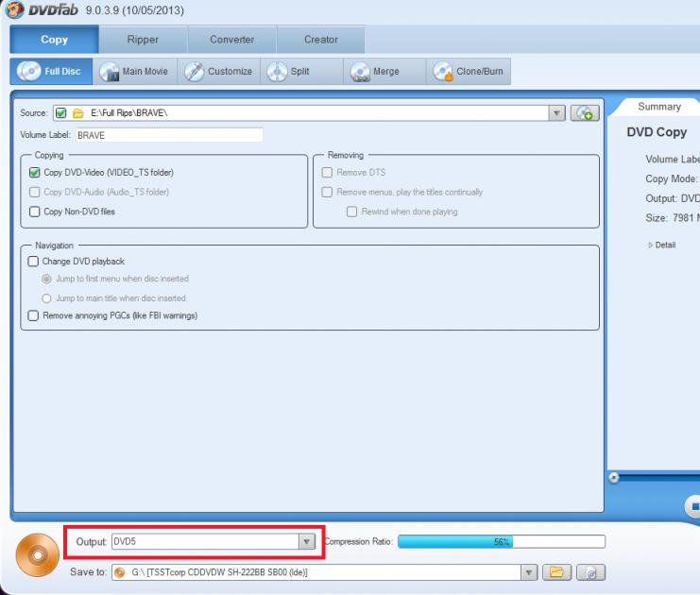
Task: Switch to the Creator tab
Action: (x=320, y=40)
